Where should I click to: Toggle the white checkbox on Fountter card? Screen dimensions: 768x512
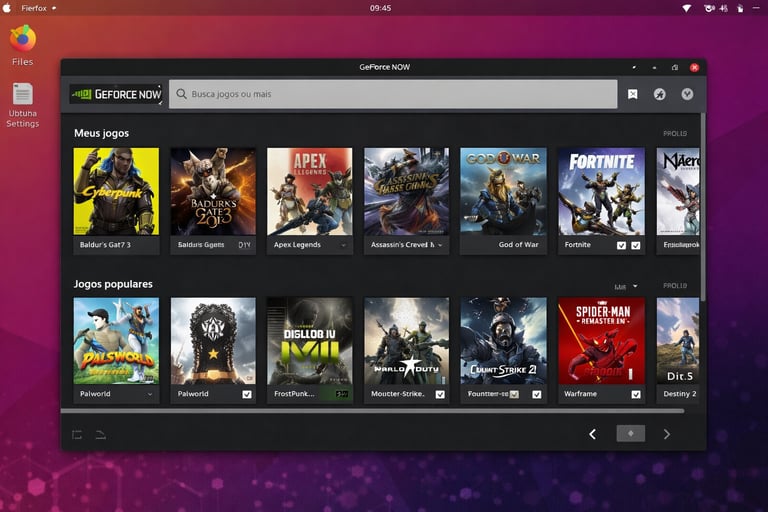537,394
